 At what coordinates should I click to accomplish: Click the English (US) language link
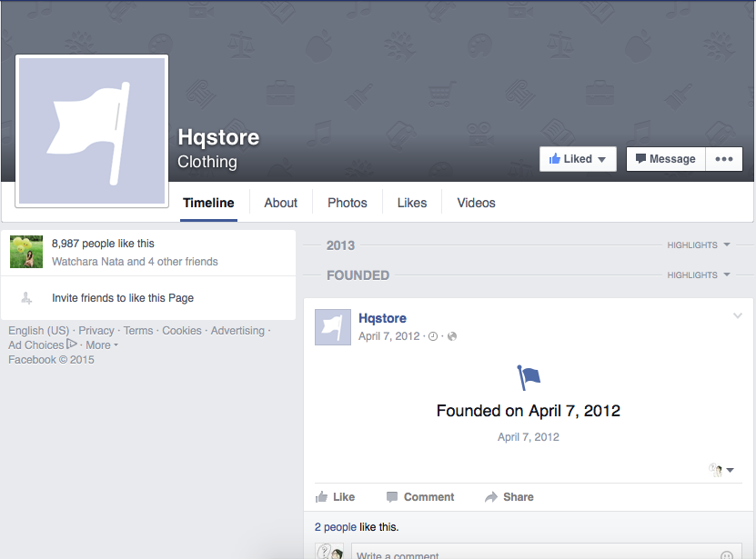click(38, 331)
